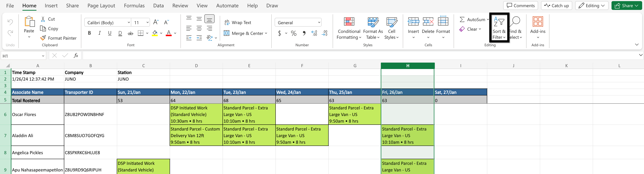The image size is (644, 174).
Task: Apply double underline formatting
Action: pyautogui.click(x=120, y=33)
